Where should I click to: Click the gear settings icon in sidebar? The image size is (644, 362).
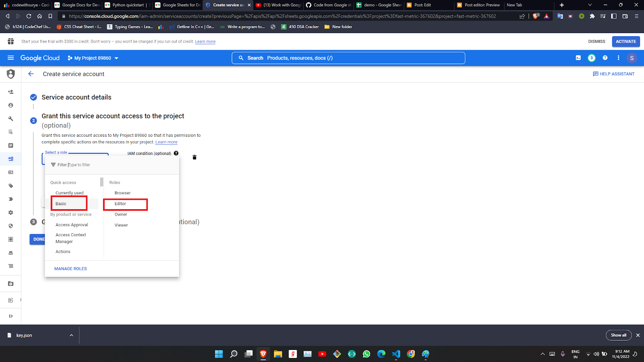[x=11, y=212]
